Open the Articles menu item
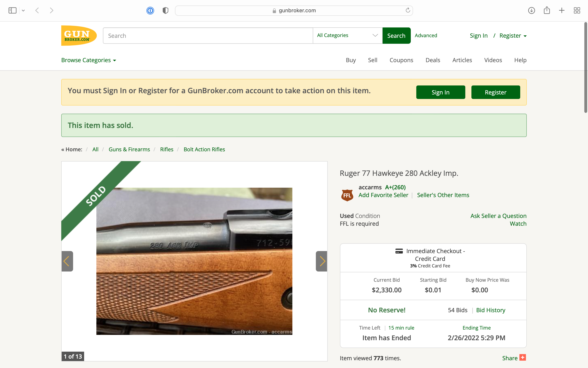Image resolution: width=588 pixels, height=368 pixels. point(462,60)
